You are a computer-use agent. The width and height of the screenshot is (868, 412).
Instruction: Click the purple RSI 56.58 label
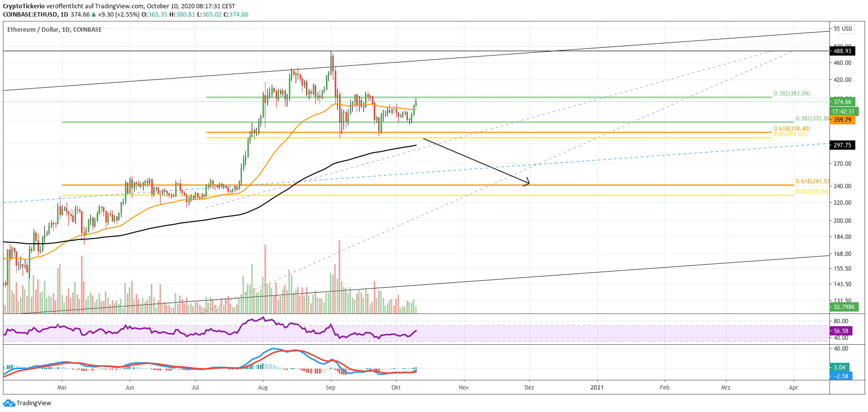coord(841,331)
